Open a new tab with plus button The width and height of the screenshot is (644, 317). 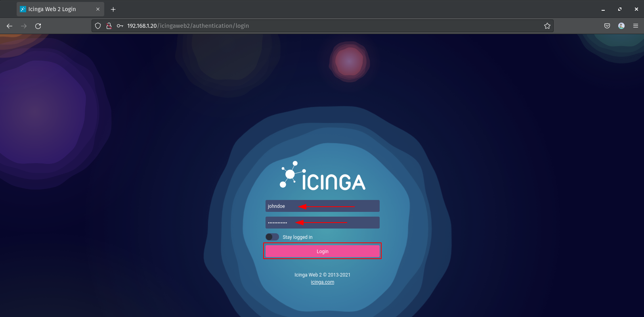[113, 9]
